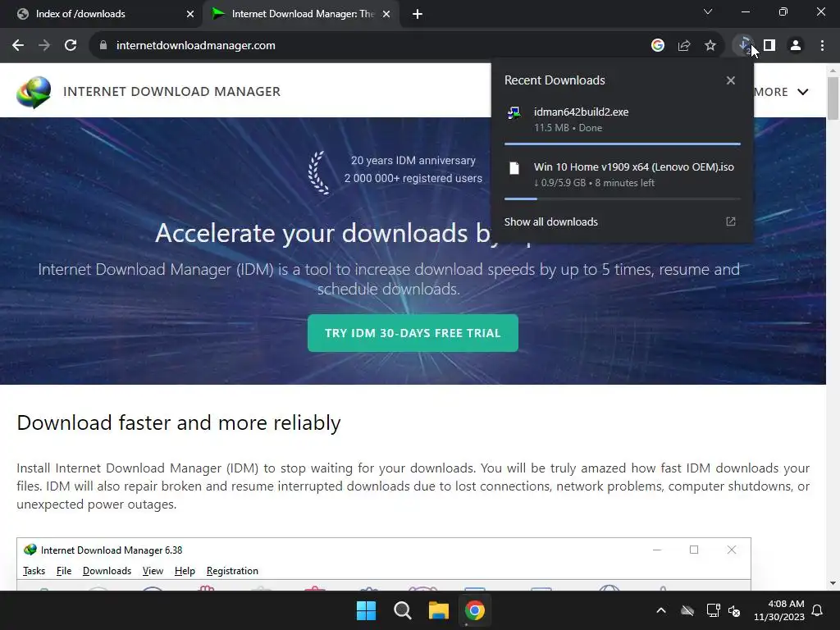840x630 pixels.
Task: Open File Explorer from taskbar
Action: (438, 610)
